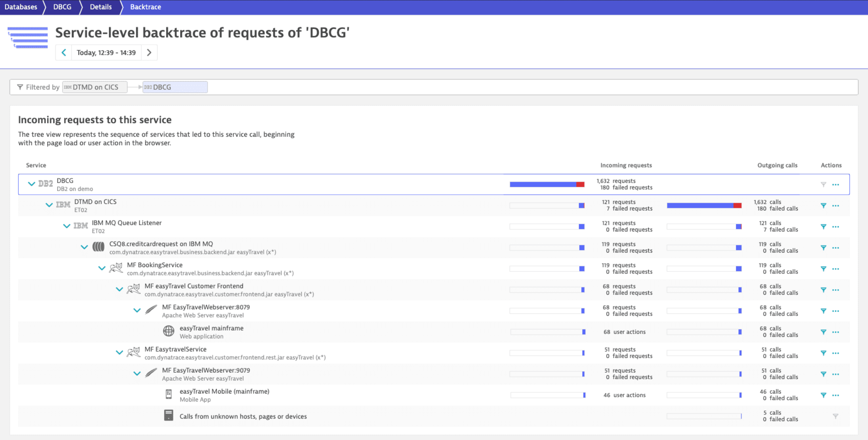This screenshot has height=440, width=868.
Task: Open more actions for DTMD on CICS row
Action: [x=836, y=205]
